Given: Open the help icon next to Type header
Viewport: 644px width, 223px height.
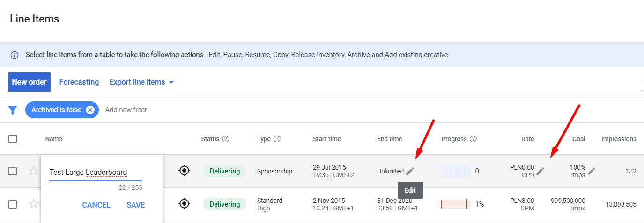Looking at the screenshot, I should coord(277,139).
